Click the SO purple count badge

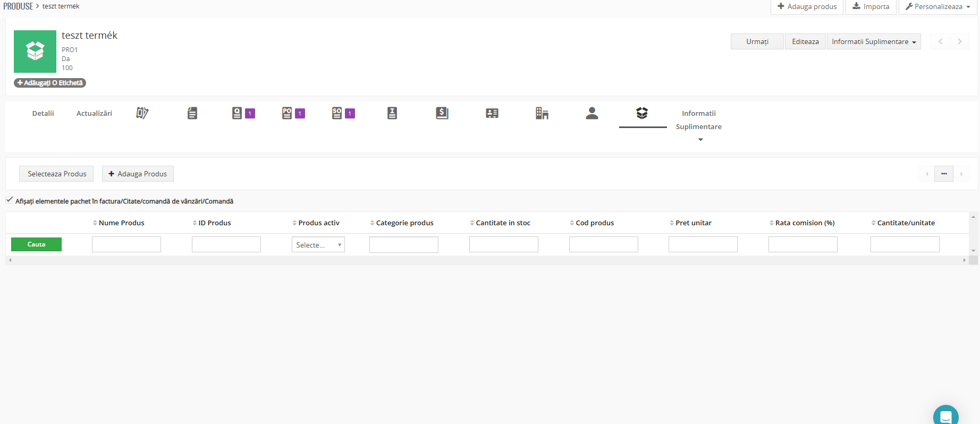click(350, 114)
